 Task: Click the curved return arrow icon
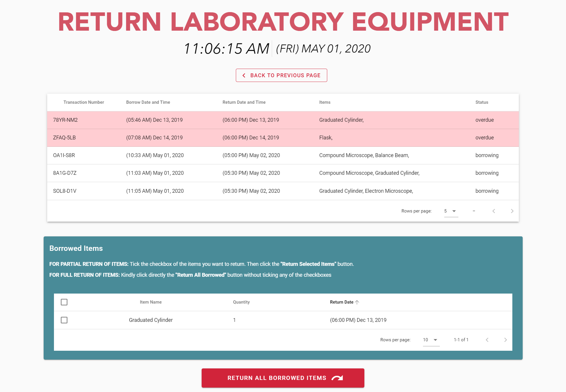point(337,378)
